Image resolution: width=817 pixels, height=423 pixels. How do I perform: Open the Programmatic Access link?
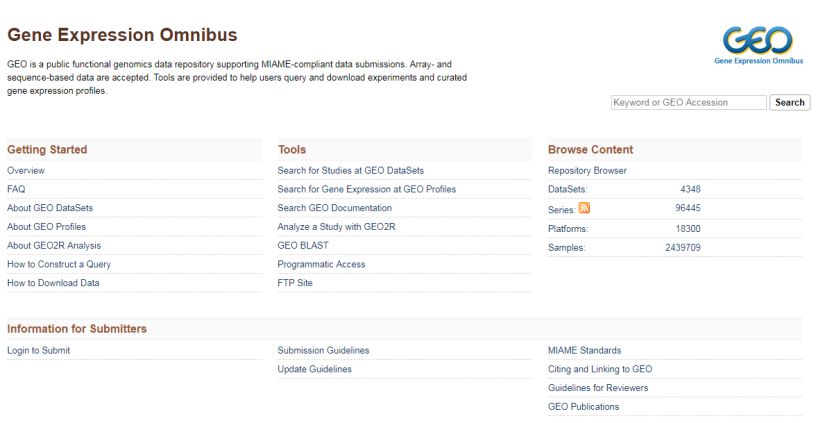coord(321,264)
